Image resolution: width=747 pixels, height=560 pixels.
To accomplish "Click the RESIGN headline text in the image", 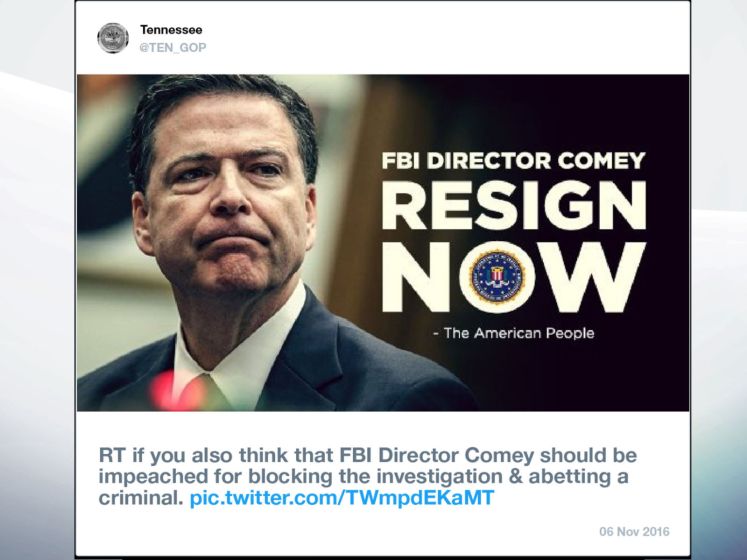I will [513, 207].
